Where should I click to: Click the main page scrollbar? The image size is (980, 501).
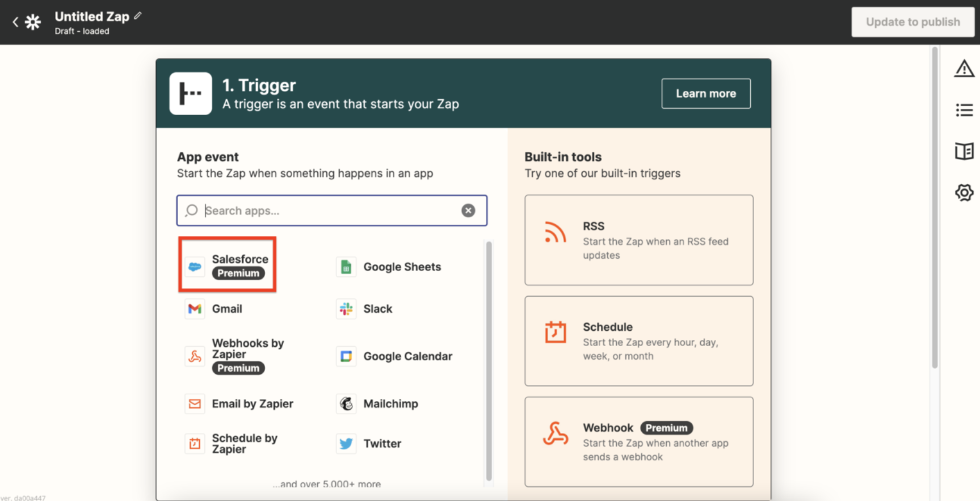tap(935, 208)
